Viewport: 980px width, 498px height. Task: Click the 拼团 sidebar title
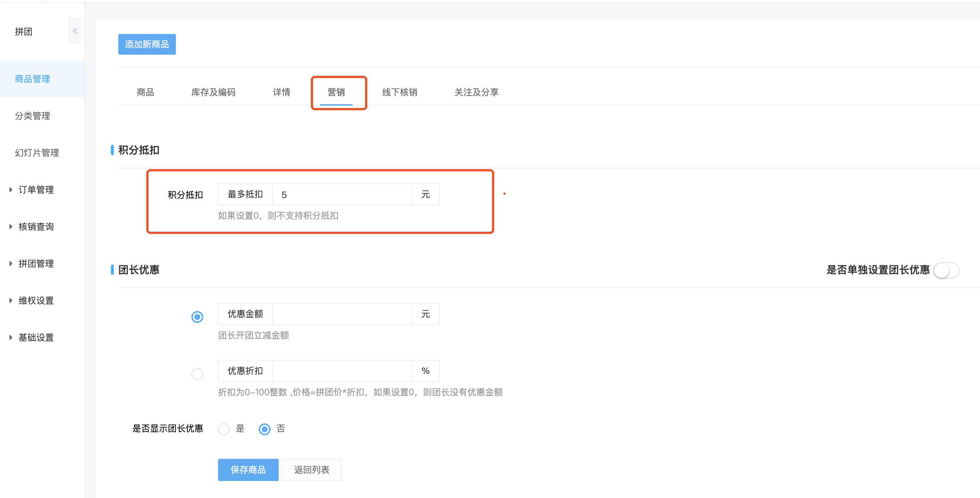click(x=24, y=31)
